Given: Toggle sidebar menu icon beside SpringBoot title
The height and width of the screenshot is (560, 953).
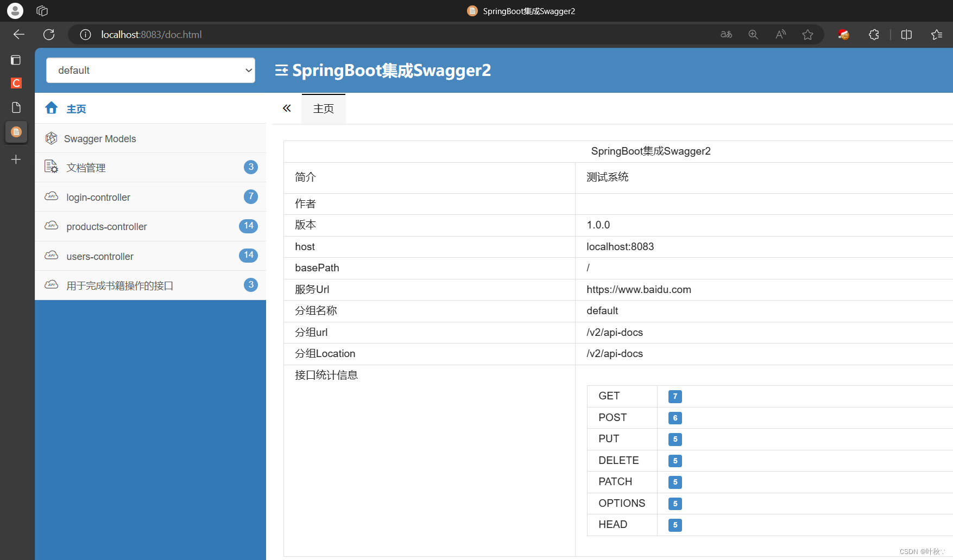Looking at the screenshot, I should tap(281, 70).
